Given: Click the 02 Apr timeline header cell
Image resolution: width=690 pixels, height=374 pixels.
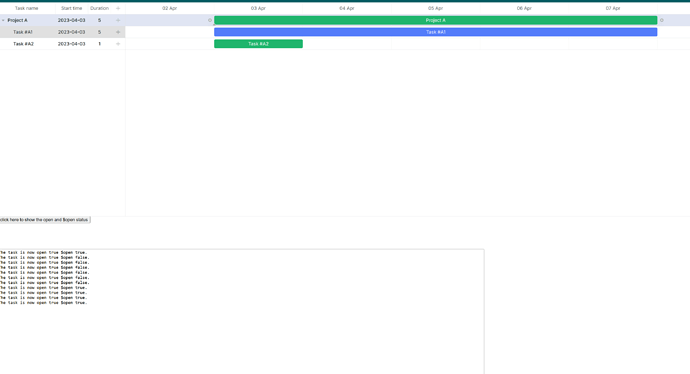Looking at the screenshot, I should point(169,8).
